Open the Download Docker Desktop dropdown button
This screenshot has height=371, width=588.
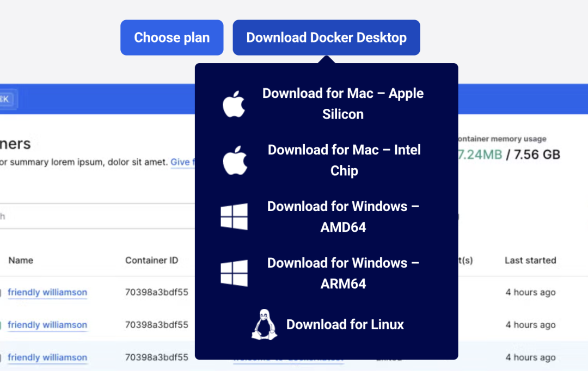[326, 38]
